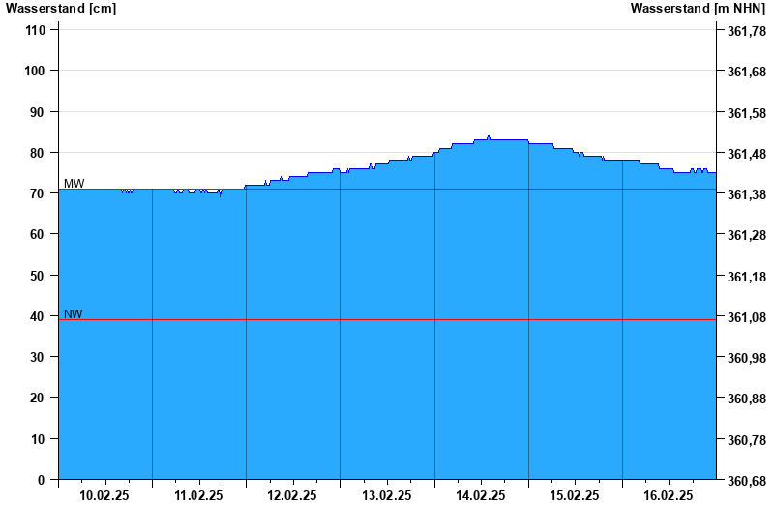Click the 50 value on left axis

(x=38, y=276)
